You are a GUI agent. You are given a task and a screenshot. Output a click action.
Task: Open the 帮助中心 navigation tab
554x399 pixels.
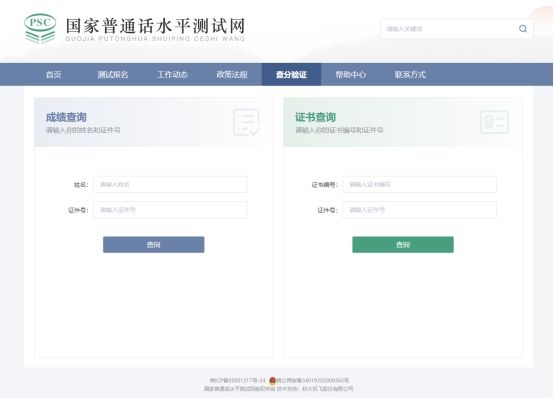point(350,75)
